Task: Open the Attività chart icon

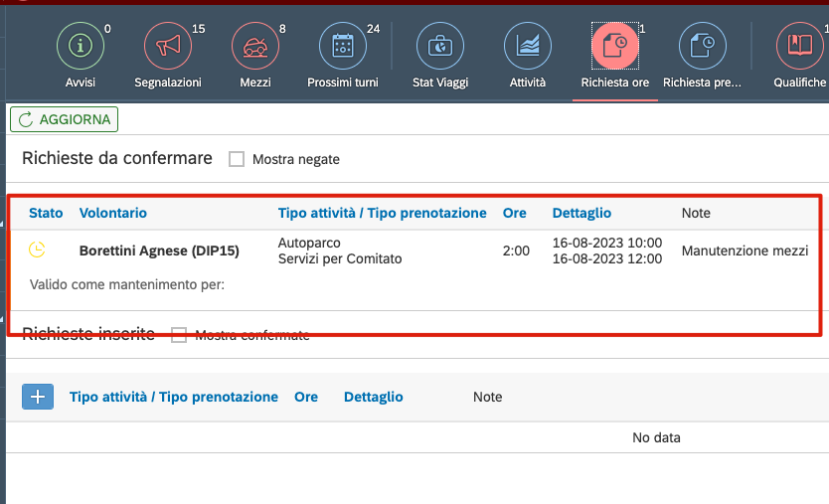Action: [x=528, y=46]
